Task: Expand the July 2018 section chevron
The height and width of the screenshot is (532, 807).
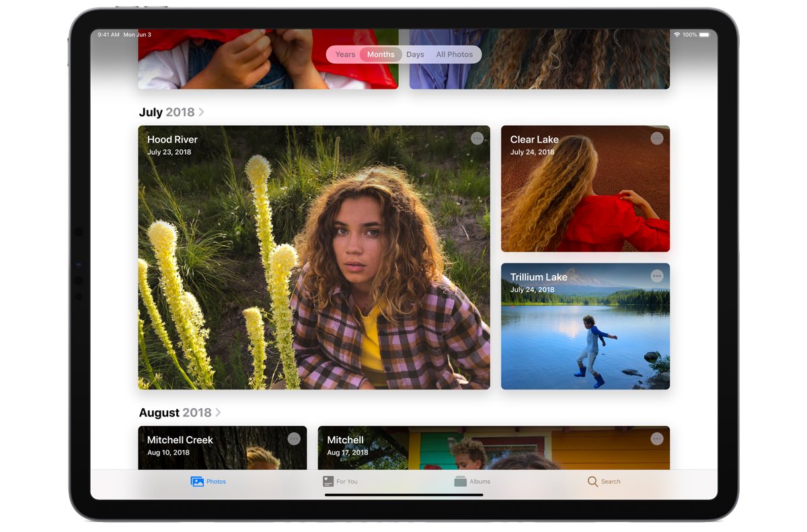Action: tap(202, 112)
